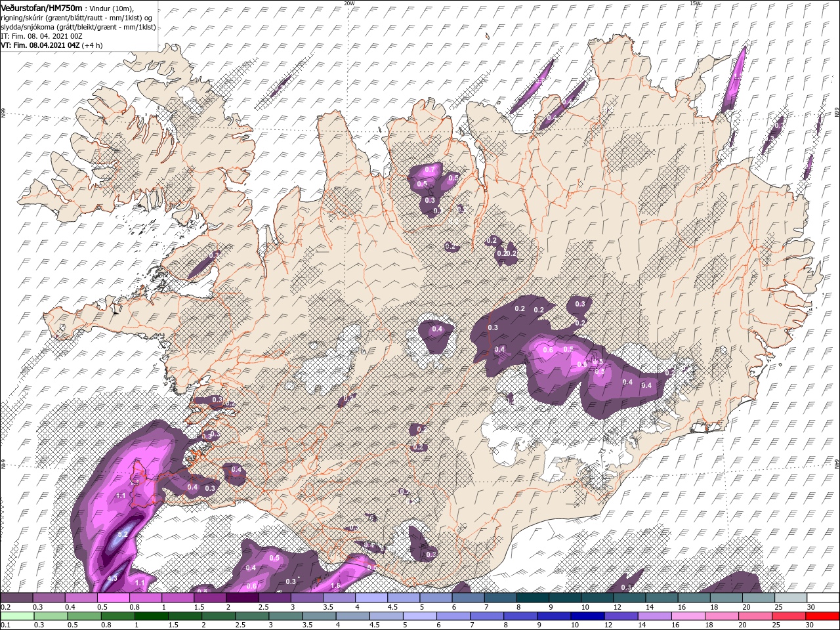The image size is (840, 630).
Task: Click the 0.7 snowfall value on the map
Action: (x=430, y=170)
